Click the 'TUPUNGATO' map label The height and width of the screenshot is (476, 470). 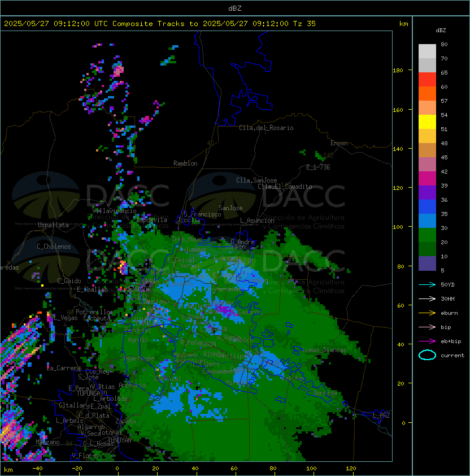92,393
